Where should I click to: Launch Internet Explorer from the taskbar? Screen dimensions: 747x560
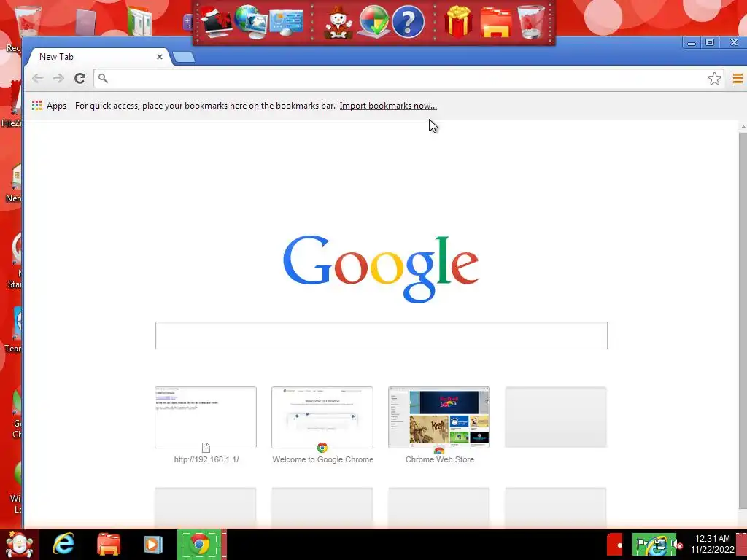pos(63,544)
